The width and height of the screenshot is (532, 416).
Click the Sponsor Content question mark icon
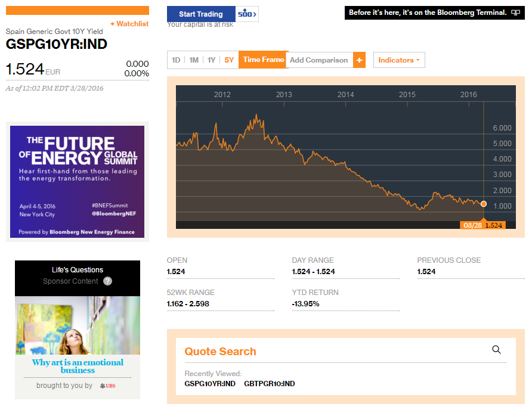click(107, 281)
